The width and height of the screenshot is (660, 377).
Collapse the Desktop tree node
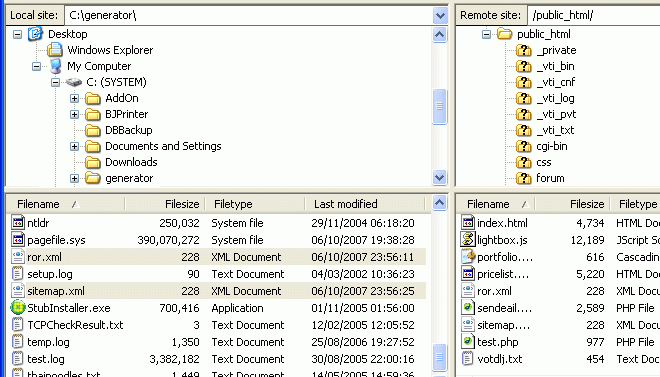point(17,34)
